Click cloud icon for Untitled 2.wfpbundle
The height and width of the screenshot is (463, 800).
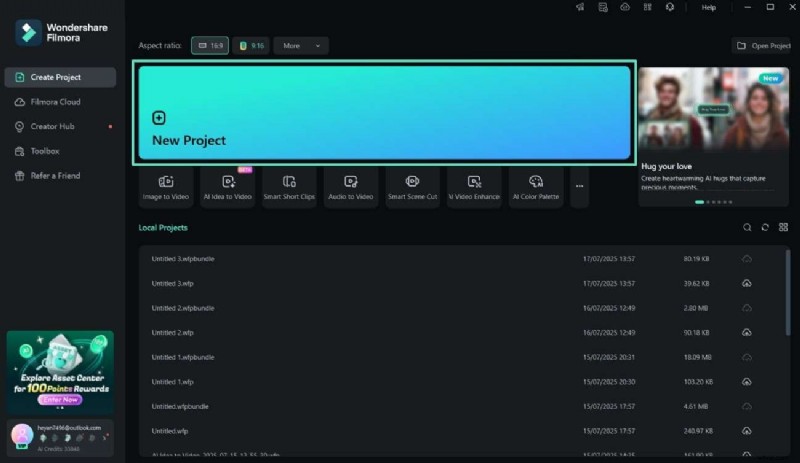coord(746,308)
